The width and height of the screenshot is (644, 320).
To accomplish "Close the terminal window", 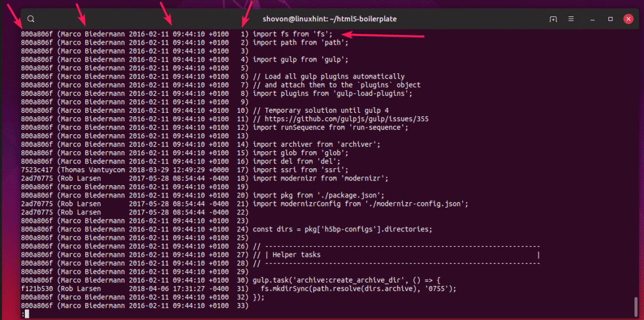I will click(x=628, y=19).
